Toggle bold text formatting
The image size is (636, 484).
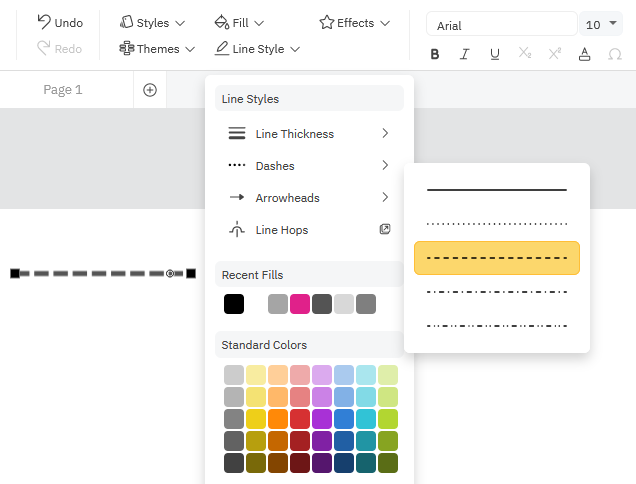(435, 54)
